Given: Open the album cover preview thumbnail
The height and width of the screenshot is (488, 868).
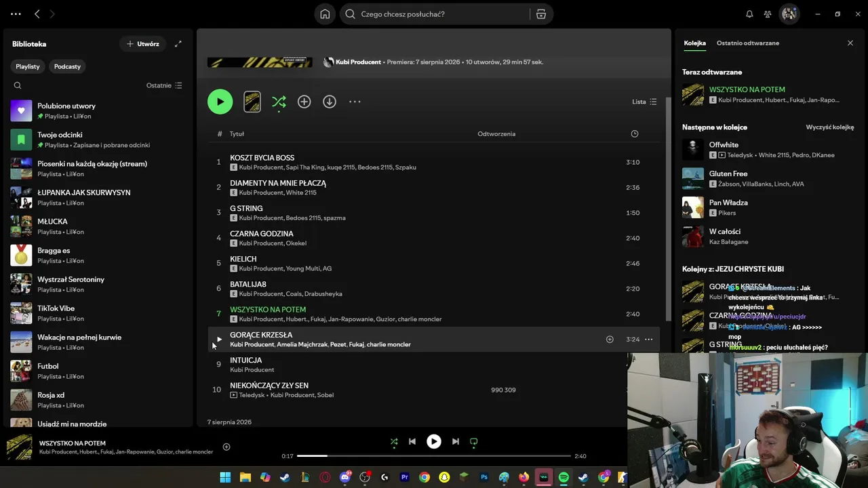Looking at the screenshot, I should click(x=252, y=102).
